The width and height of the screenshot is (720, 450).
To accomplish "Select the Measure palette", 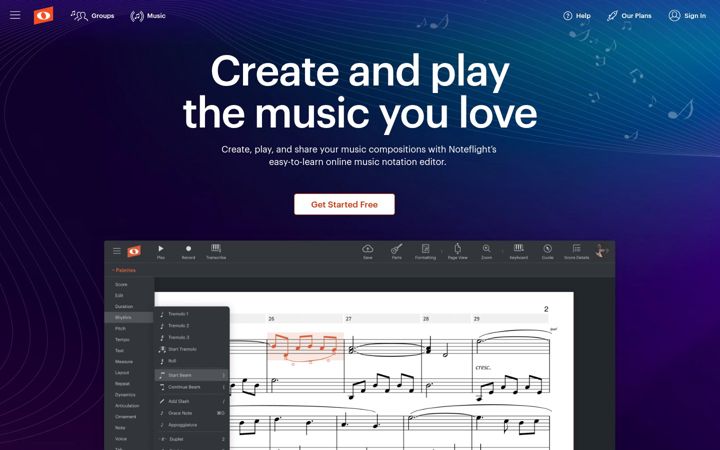I will coord(124,362).
